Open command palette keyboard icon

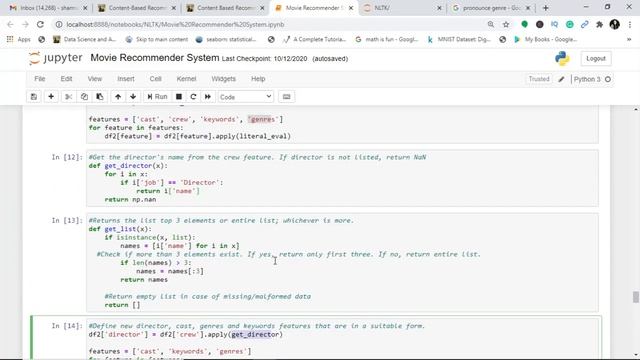[x=287, y=97]
